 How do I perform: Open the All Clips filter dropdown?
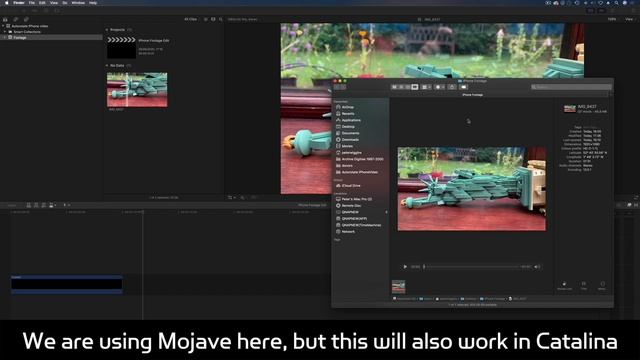tap(191, 19)
